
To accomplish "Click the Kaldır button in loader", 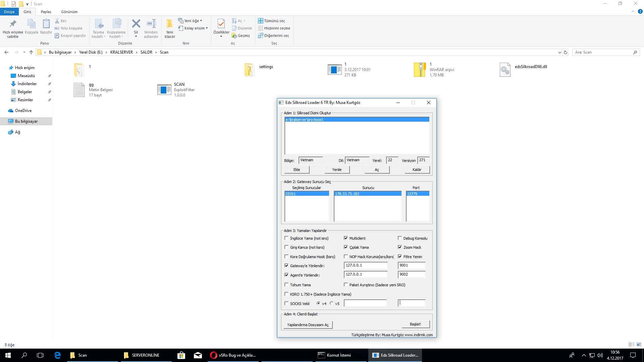I will coord(417,170).
